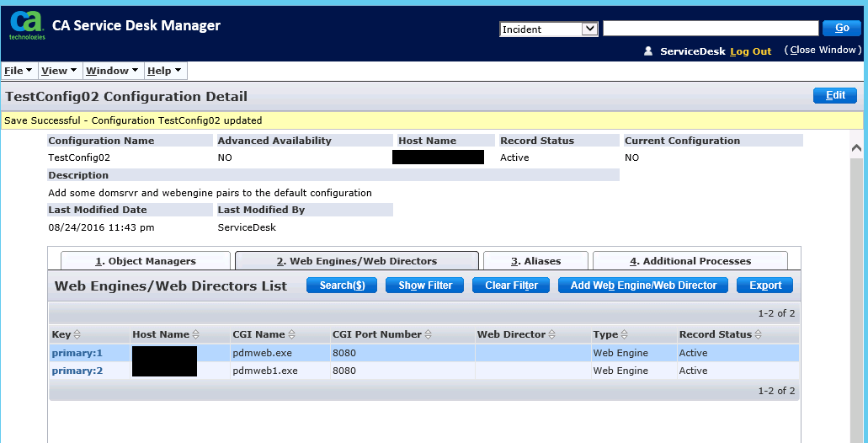868x443 pixels.
Task: Open the Help menu
Action: [164, 71]
